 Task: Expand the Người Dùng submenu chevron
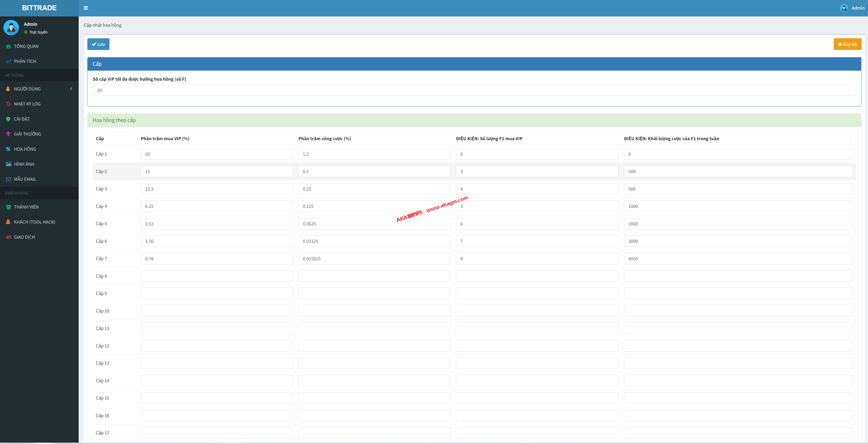tap(71, 89)
